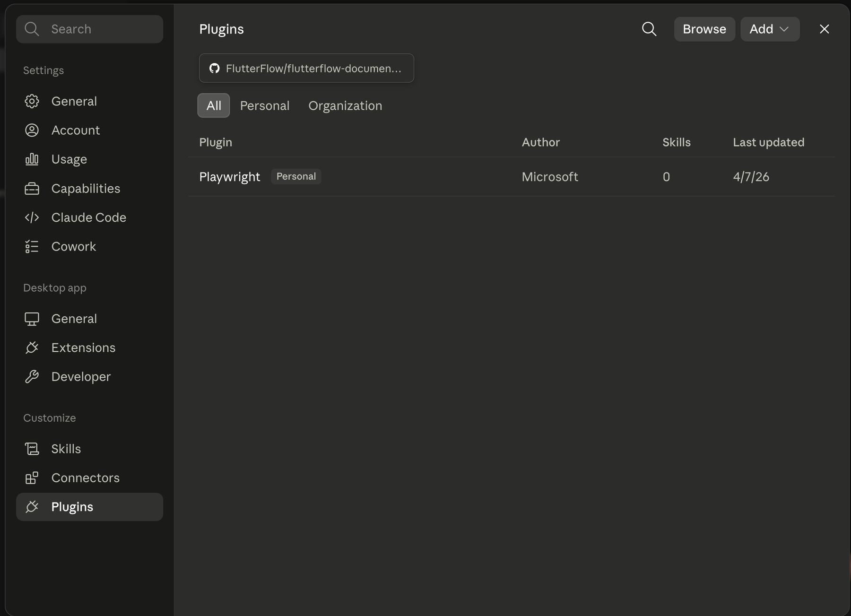Viewport: 851px width, 616px height.
Task: Click the Browse button
Action: 704,29
